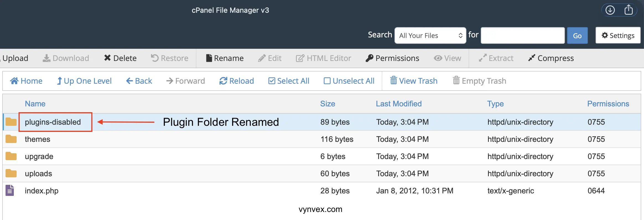
Task: Click the 0644 permissions of index.php
Action: [x=596, y=191]
